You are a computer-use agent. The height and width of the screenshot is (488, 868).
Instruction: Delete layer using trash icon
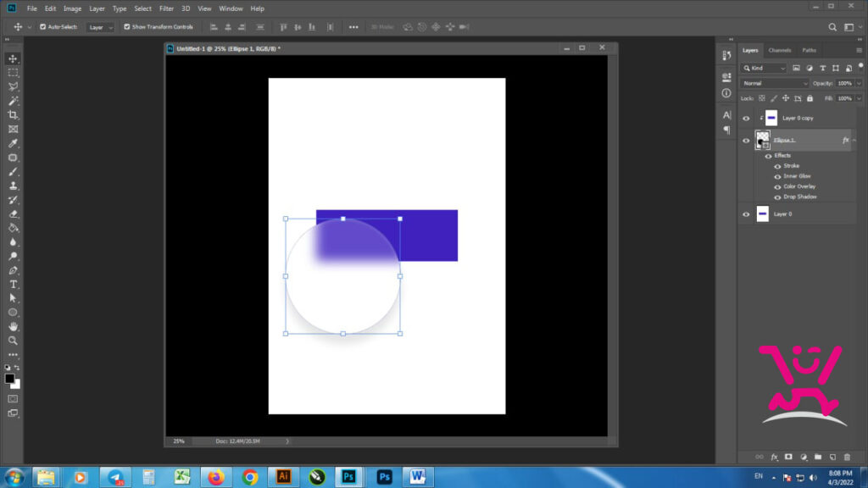[x=847, y=457]
